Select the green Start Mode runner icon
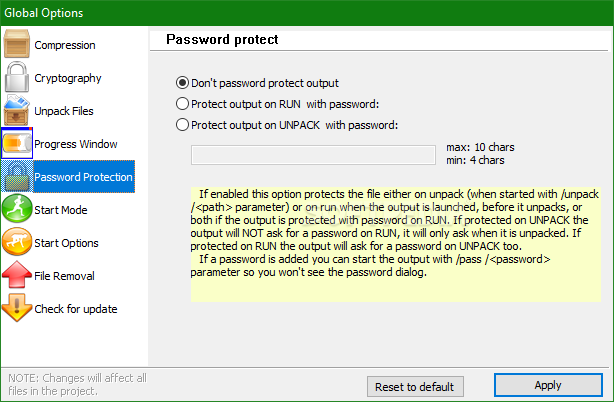This screenshot has width=614, height=402. pos(17,209)
